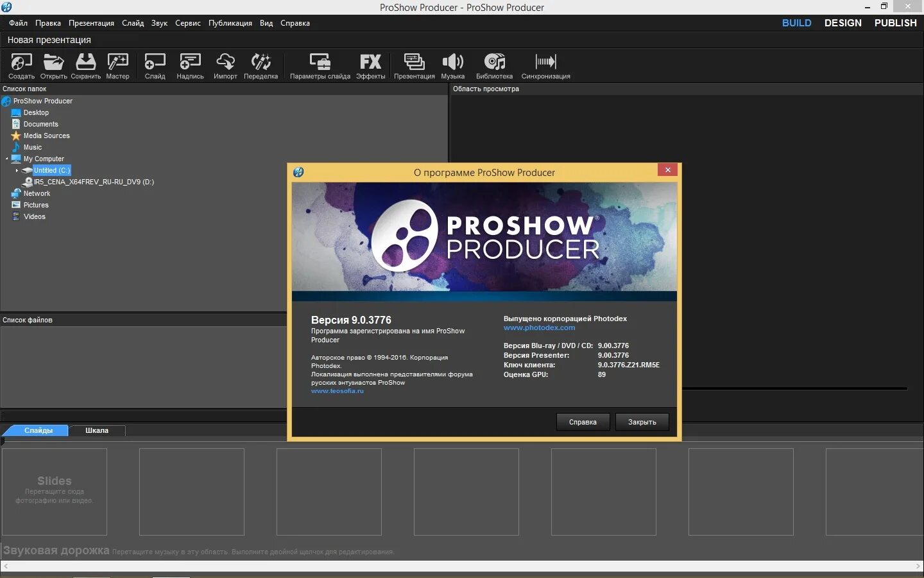924x578 pixels.
Task: Open the Библиотека (Library) icon
Action: 494,66
